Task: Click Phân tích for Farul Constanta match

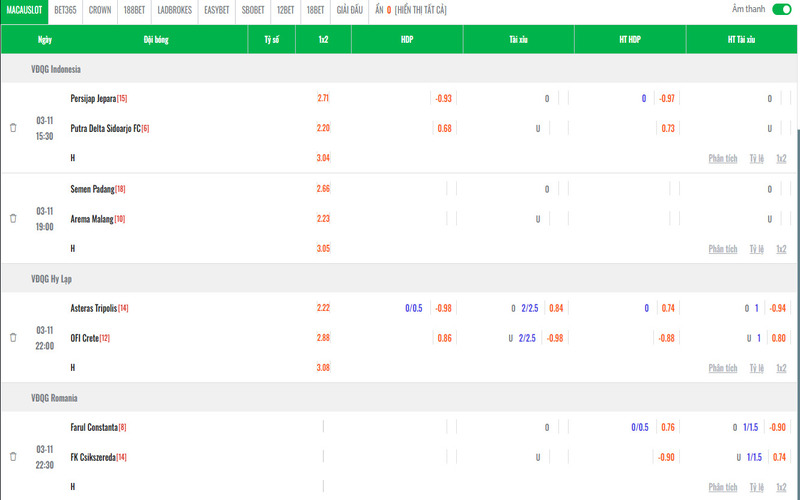Action: [x=722, y=487]
